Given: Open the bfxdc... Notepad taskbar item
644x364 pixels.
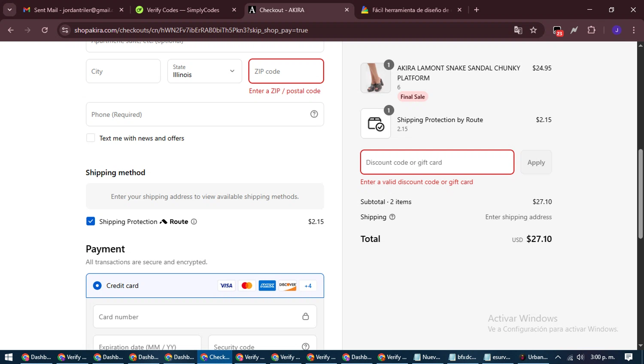Looking at the screenshot, I should (463, 357).
